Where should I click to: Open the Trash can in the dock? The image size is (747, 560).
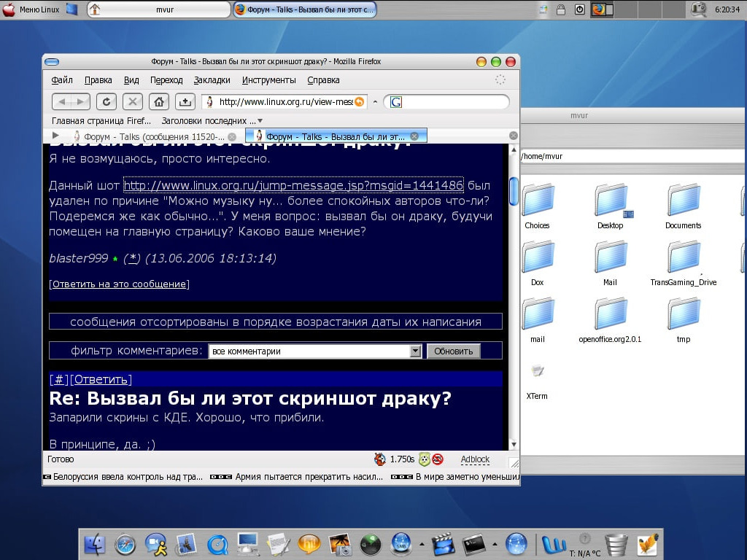[616, 544]
